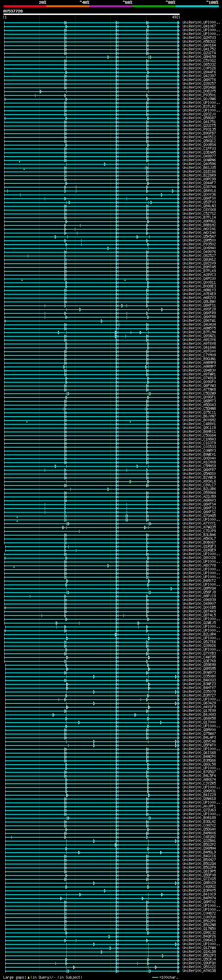Select hit label UniRef100_B7FLI4
222x980 pixels.
[199, 218]
